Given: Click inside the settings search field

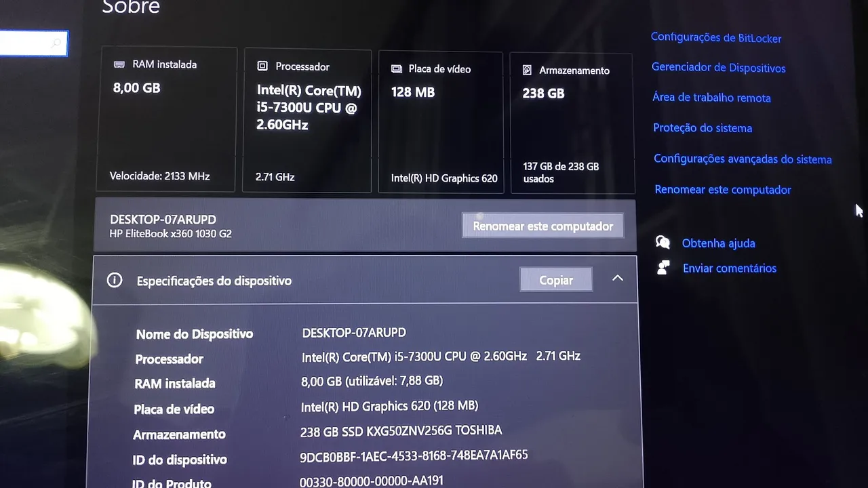Looking at the screenshot, I should click(33, 43).
